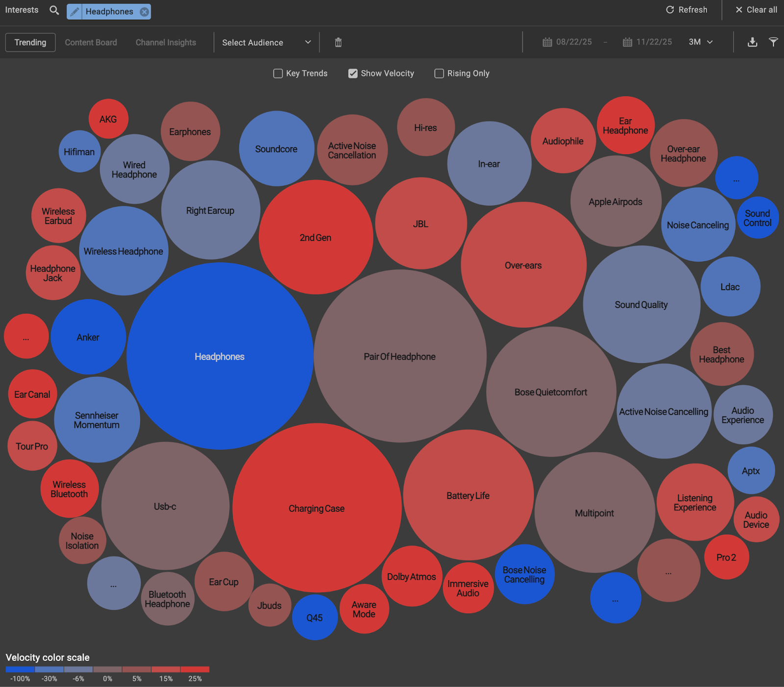Open the Select Audience dropdown
This screenshot has width=784, height=687.
point(267,42)
